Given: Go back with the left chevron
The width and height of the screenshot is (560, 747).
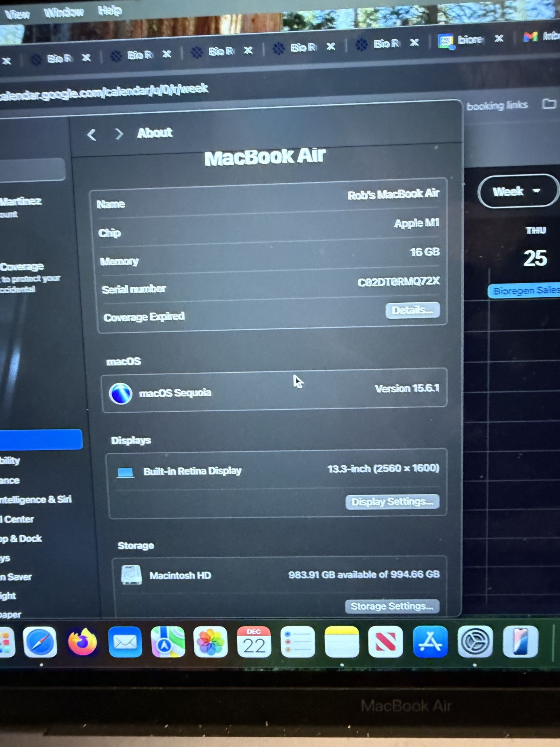Looking at the screenshot, I should (x=92, y=135).
